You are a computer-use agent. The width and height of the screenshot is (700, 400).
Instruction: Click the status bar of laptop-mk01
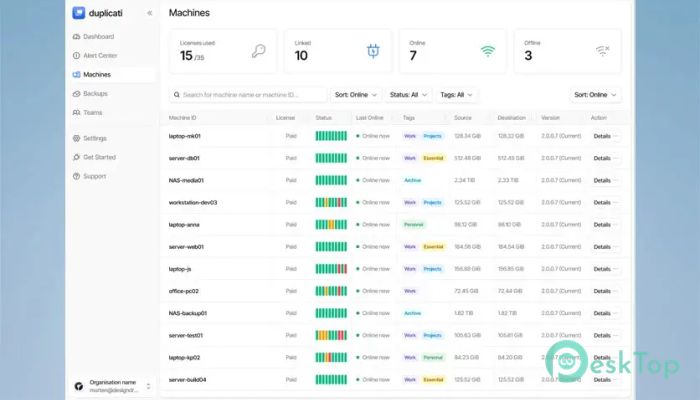331,136
